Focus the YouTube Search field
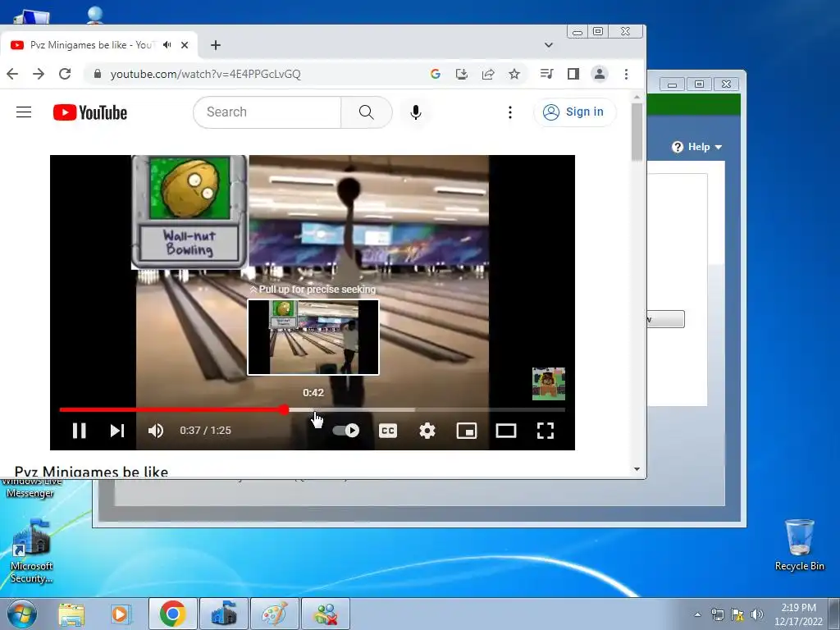Viewport: 840px width, 630px height. pyautogui.click(x=267, y=112)
